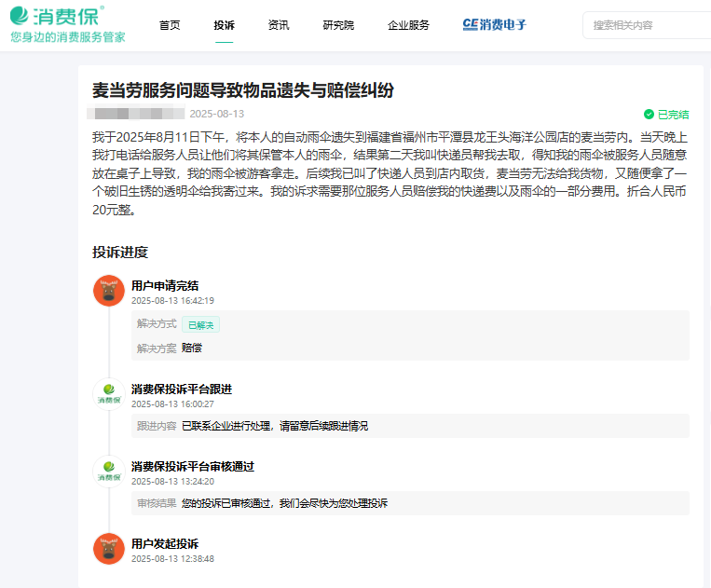Click the 审核结果 field label
Image resolution: width=711 pixels, height=588 pixels.
click(157, 503)
